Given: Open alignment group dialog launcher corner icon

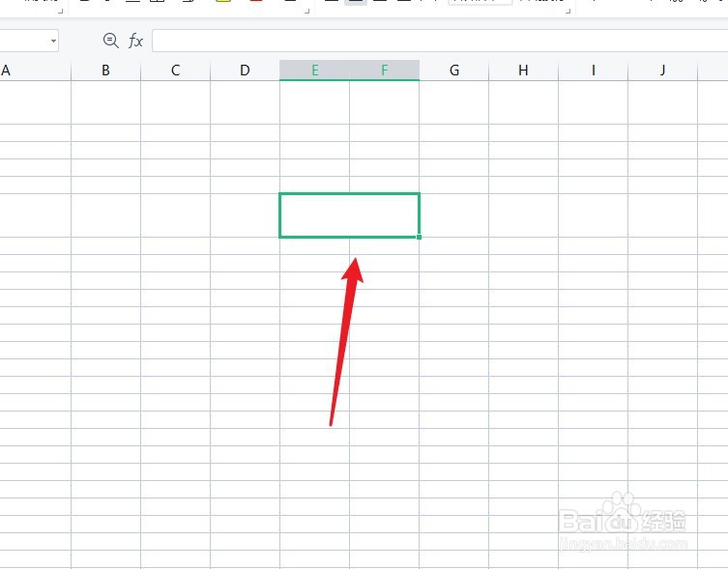Looking at the screenshot, I should click(568, 11).
